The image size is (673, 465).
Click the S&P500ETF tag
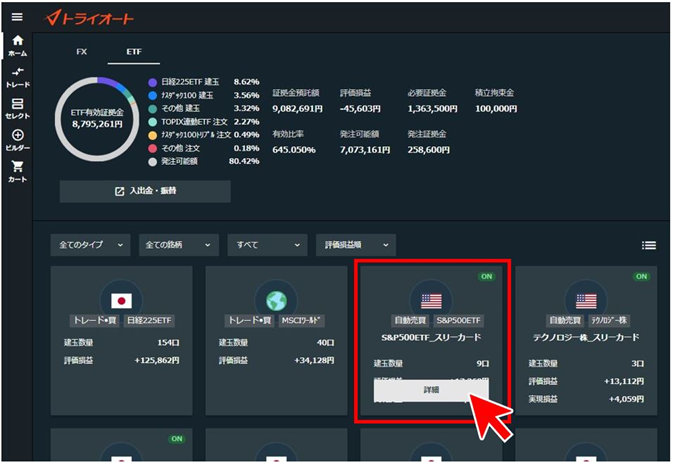[x=458, y=320]
